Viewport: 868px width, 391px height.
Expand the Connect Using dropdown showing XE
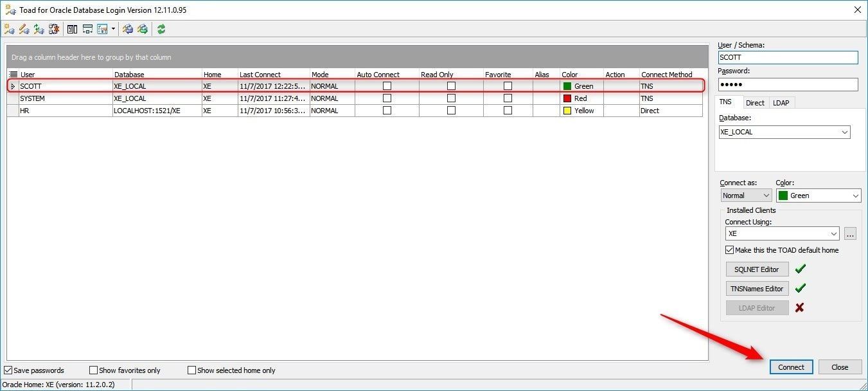(x=833, y=234)
